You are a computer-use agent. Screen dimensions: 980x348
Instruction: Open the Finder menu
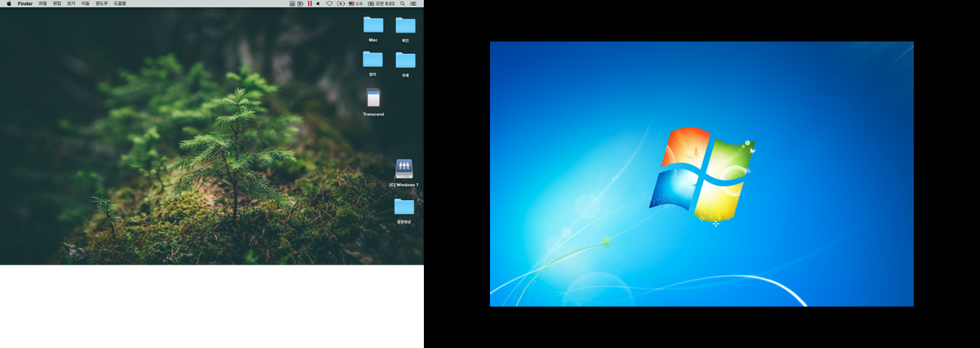pos(24,3)
